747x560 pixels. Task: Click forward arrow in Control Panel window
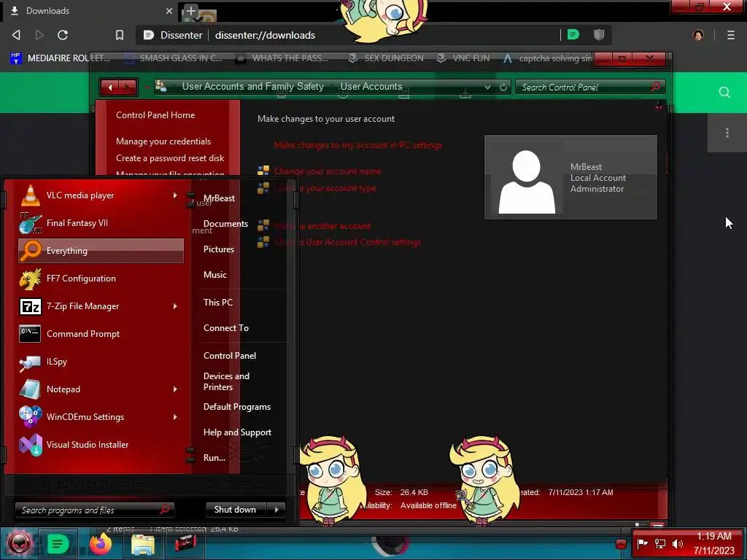[128, 87]
